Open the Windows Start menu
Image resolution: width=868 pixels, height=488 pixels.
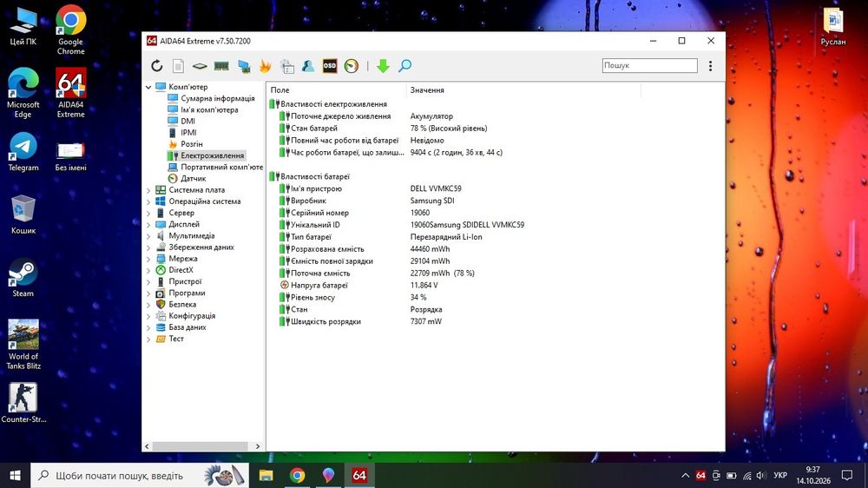click(x=15, y=475)
